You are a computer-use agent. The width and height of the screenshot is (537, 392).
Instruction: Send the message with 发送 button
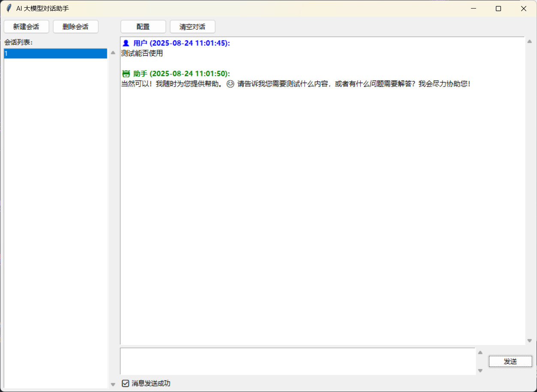[510, 362]
